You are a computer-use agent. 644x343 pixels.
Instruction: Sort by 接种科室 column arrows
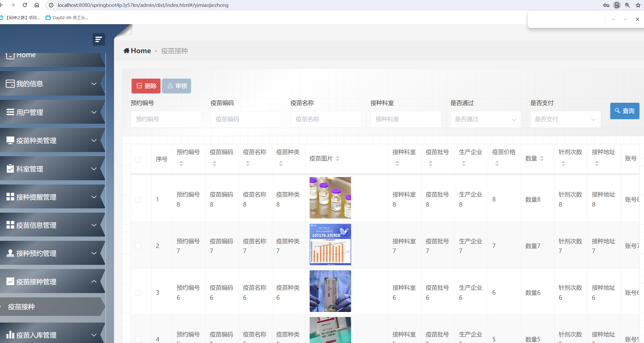pyautogui.click(x=397, y=164)
